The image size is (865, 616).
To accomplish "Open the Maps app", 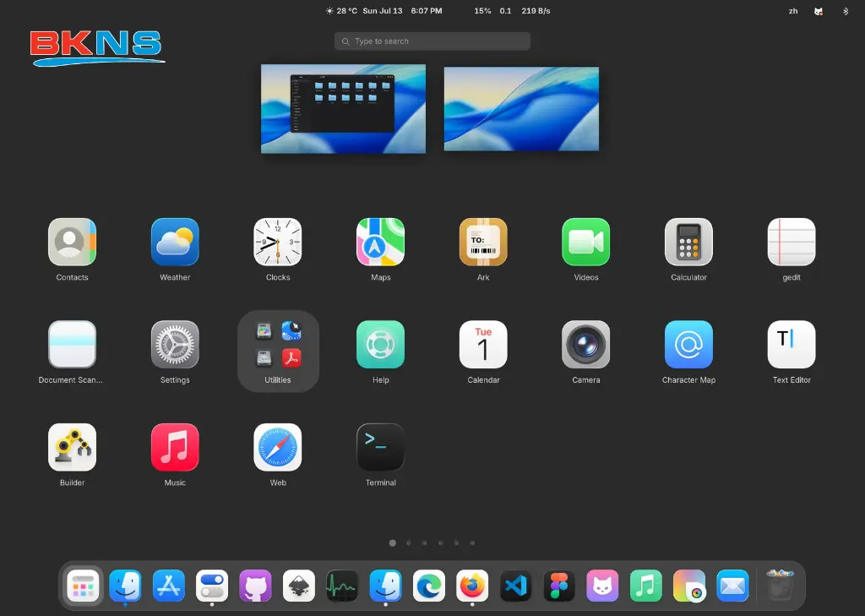I will coord(380,241).
